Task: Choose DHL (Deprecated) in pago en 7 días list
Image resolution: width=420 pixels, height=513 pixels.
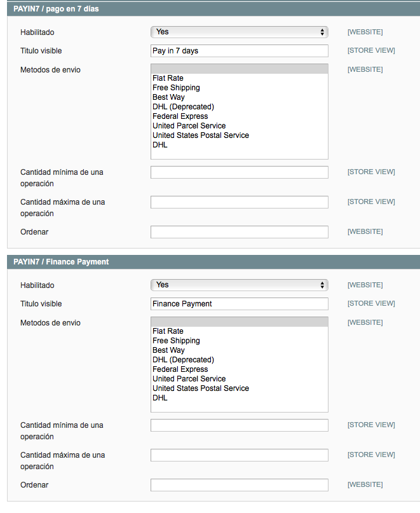Action: coord(183,107)
